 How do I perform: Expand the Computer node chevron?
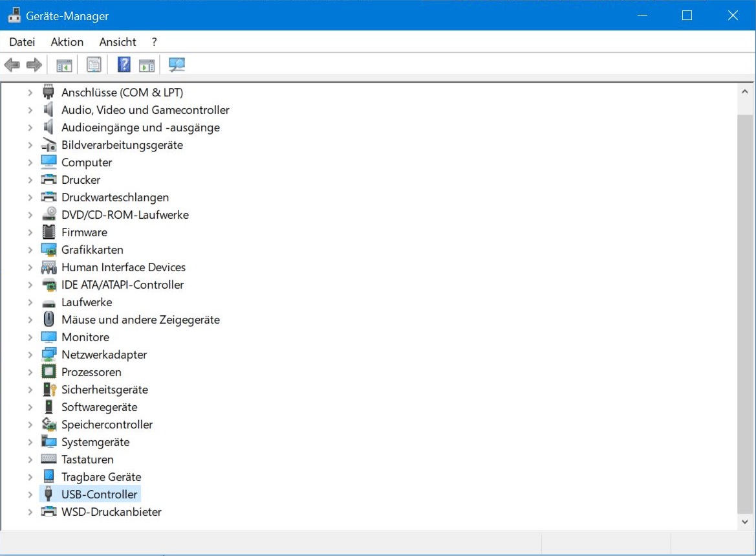pos(30,162)
